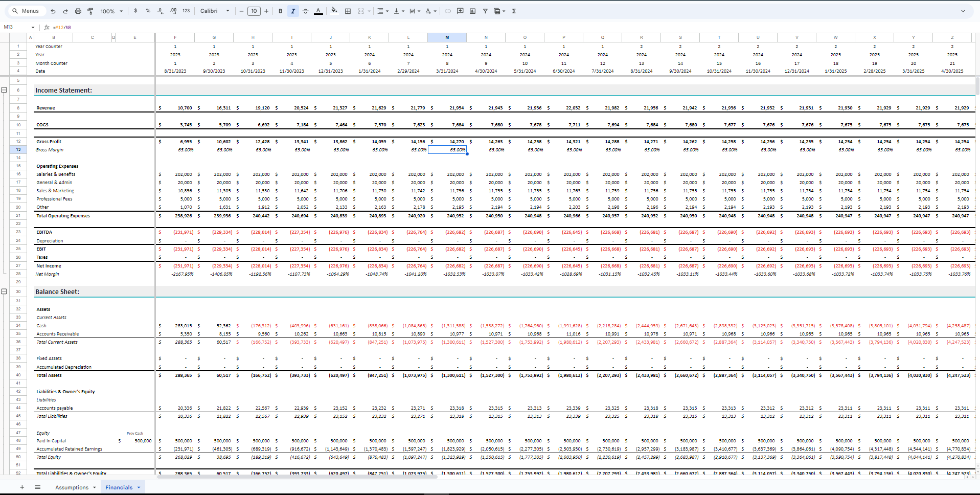
Task: Click the Undo icon
Action: (x=53, y=11)
